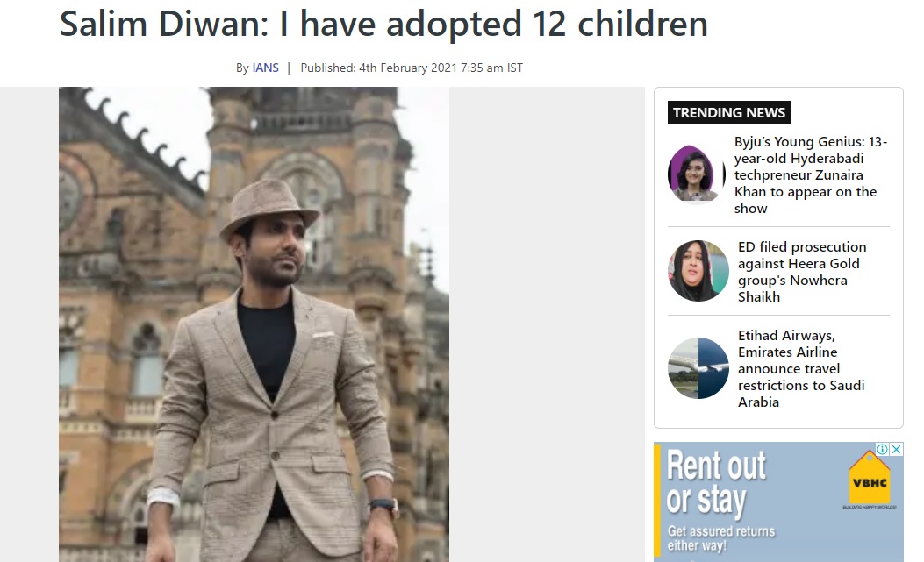The image size is (924, 562).
Task: Click Nowhera Shaikh round thumbnail
Action: click(698, 271)
